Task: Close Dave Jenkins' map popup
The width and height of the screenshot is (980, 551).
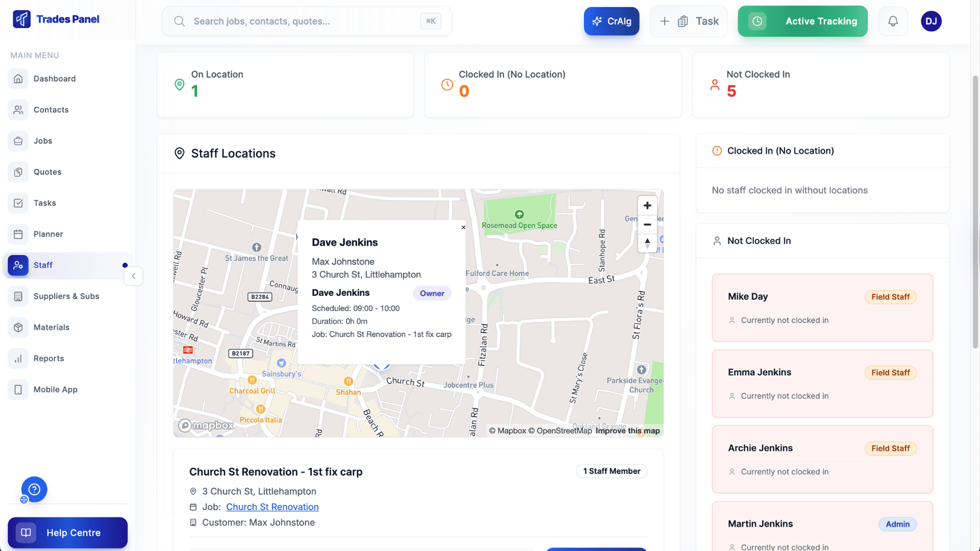Action: coord(463,228)
